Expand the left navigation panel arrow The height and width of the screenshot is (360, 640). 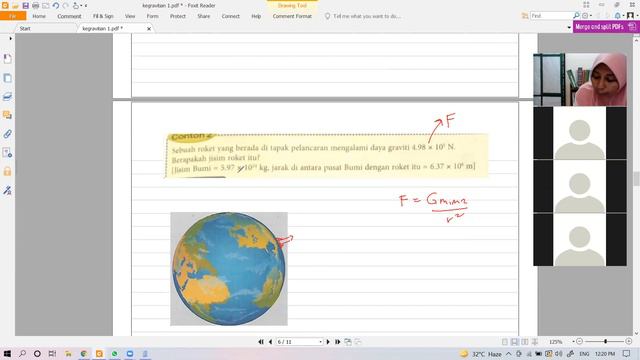(x=11, y=38)
